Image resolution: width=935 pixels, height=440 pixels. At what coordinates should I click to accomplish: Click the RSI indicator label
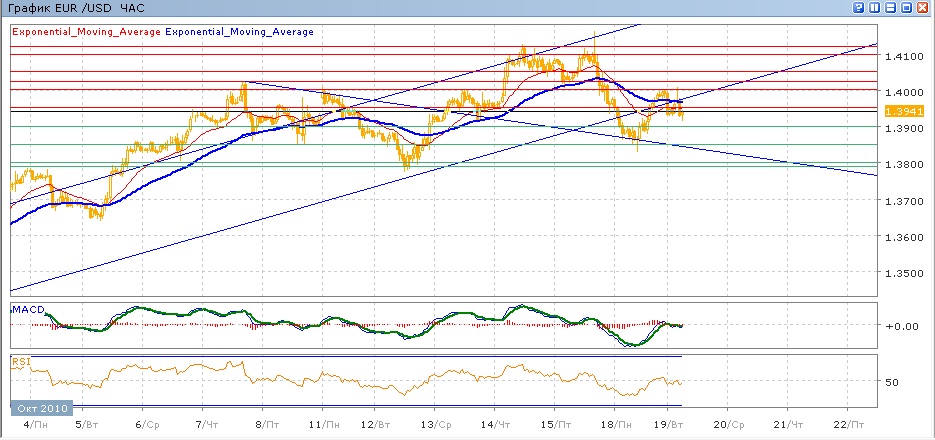[x=21, y=361]
